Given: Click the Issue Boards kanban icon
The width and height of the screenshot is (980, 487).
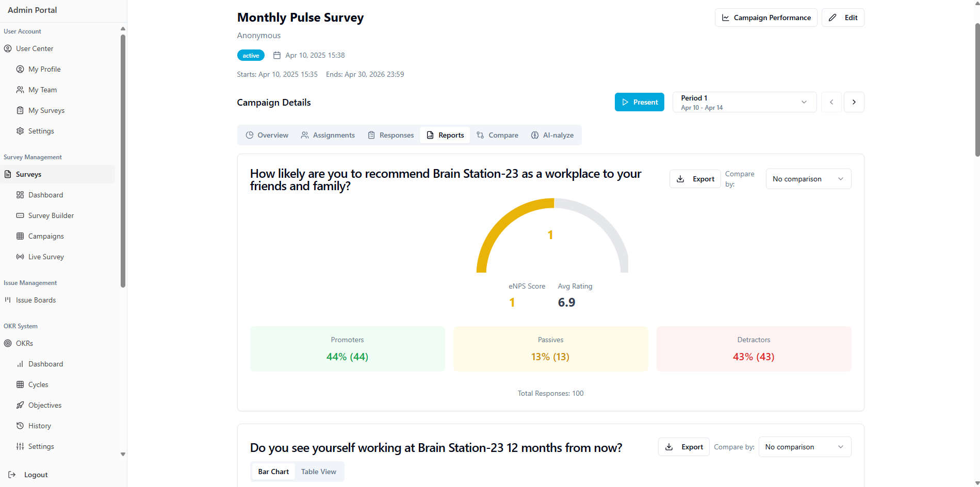Looking at the screenshot, I should click(x=8, y=300).
